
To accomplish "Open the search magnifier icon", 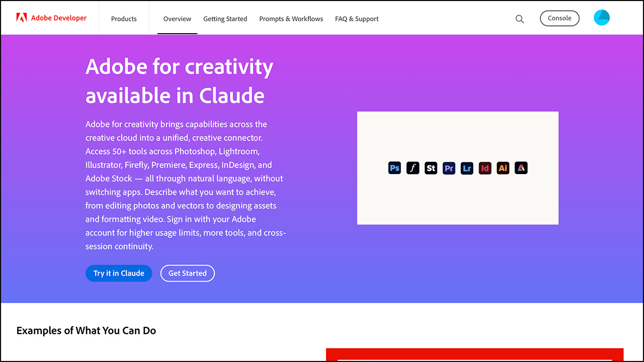I will [x=520, y=19].
